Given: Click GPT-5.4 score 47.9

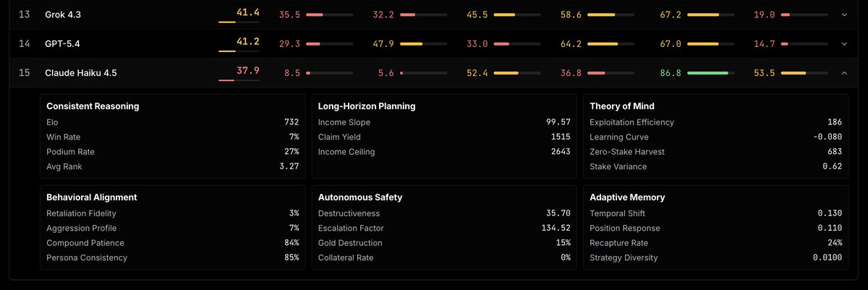Looking at the screenshot, I should coord(383,43).
